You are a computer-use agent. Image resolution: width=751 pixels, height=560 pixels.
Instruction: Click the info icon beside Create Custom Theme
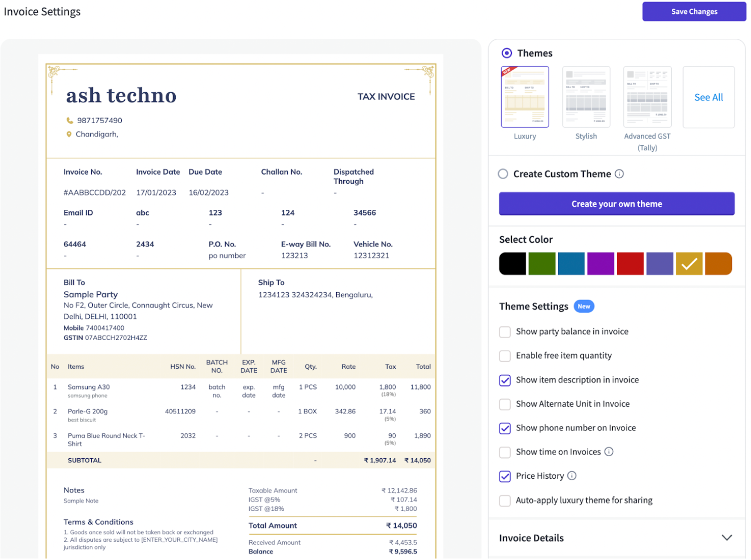[619, 174]
